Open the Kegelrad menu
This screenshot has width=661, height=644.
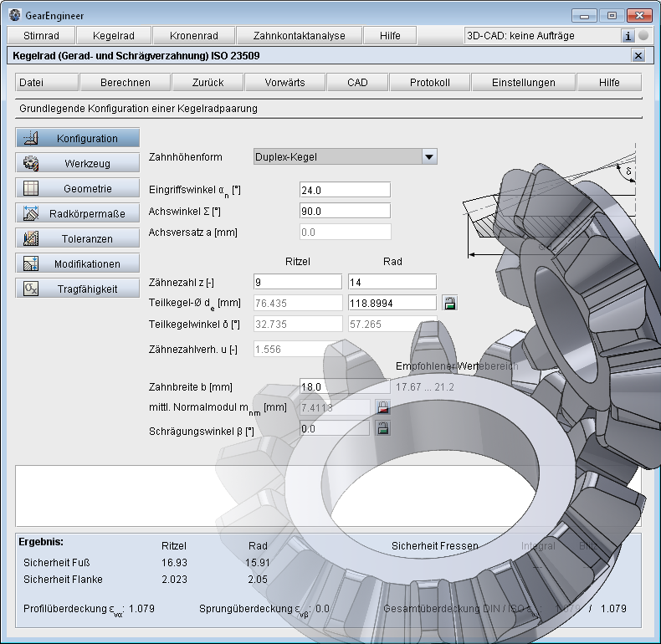pos(114,36)
